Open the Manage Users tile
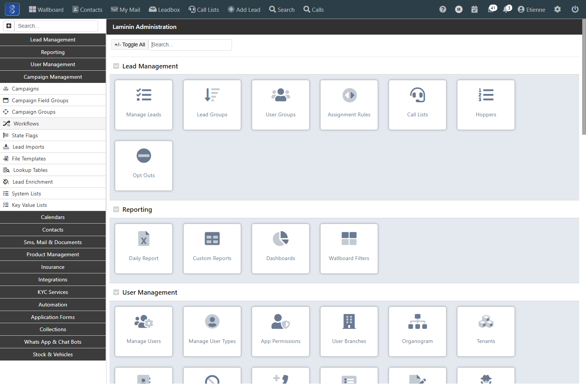 144,332
